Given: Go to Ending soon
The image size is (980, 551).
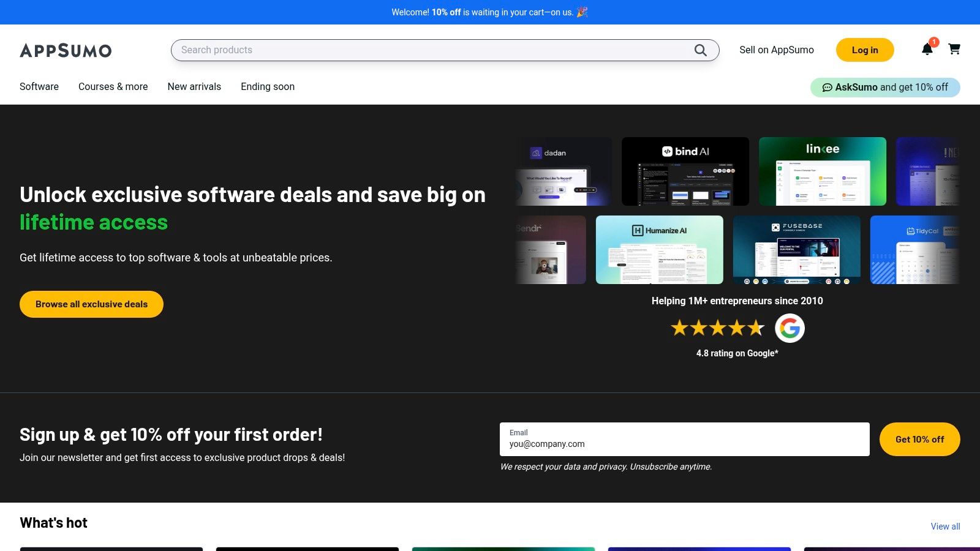Looking at the screenshot, I should (268, 86).
